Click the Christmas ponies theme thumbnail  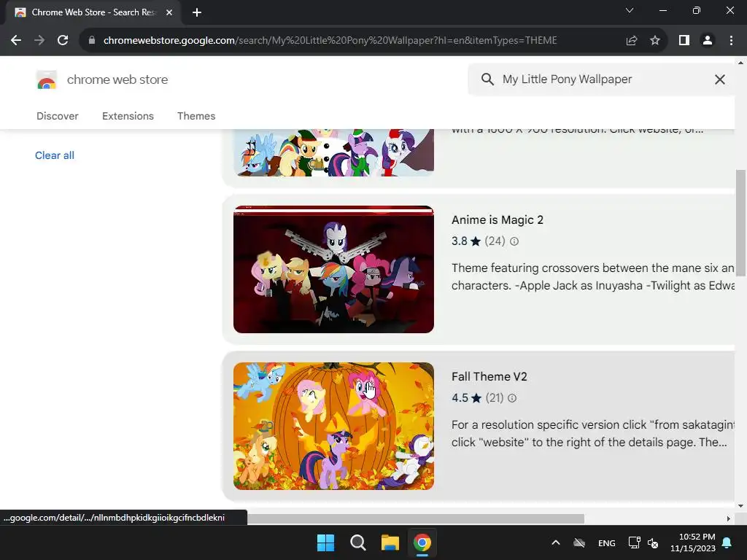(333, 152)
